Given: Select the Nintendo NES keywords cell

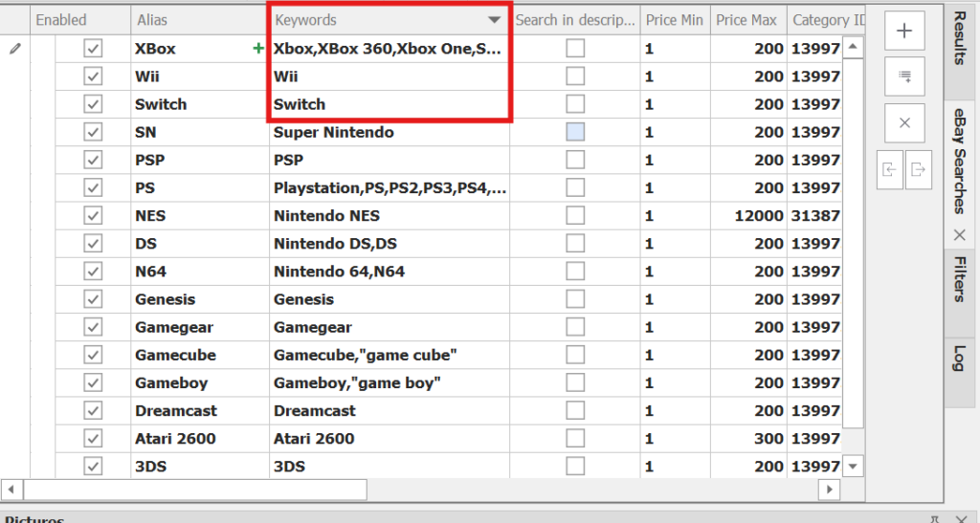Looking at the screenshot, I should click(x=390, y=215).
